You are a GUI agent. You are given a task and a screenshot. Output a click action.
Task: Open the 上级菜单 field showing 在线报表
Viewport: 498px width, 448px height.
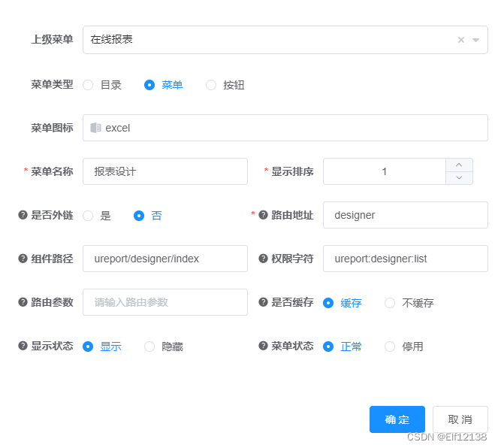285,40
